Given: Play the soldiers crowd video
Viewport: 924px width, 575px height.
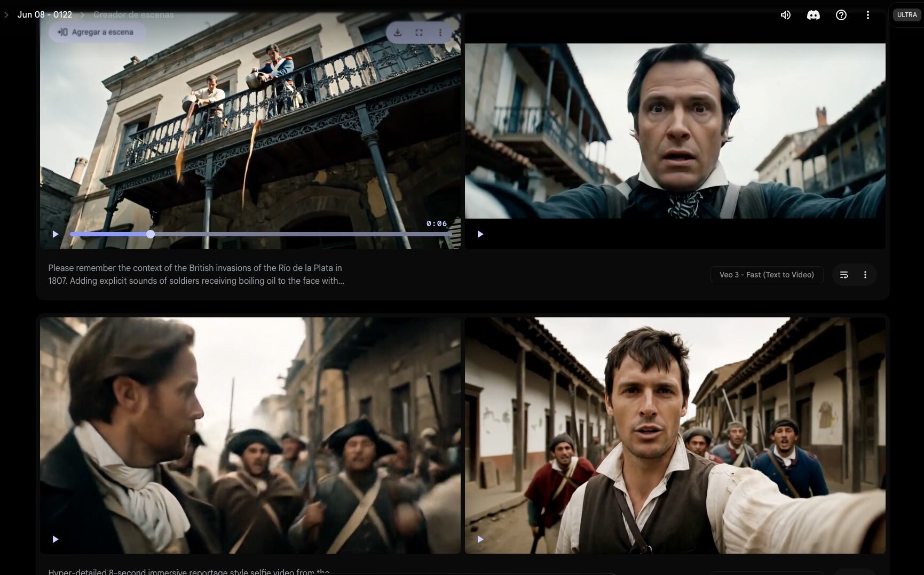Looking at the screenshot, I should coord(55,539).
